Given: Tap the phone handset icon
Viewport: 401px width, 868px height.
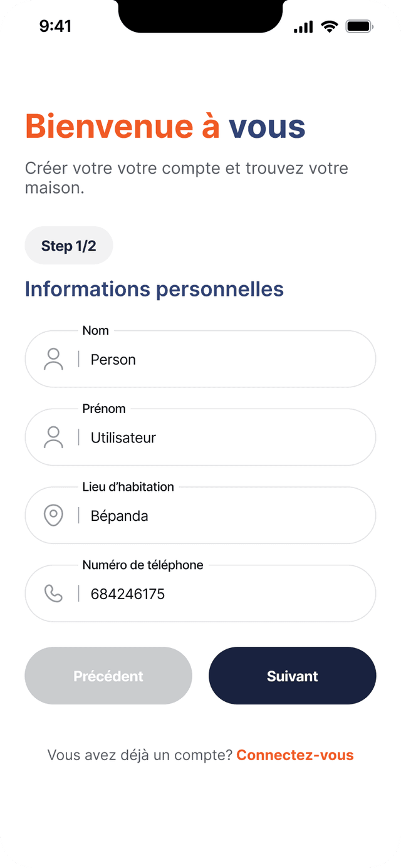Looking at the screenshot, I should [53, 593].
